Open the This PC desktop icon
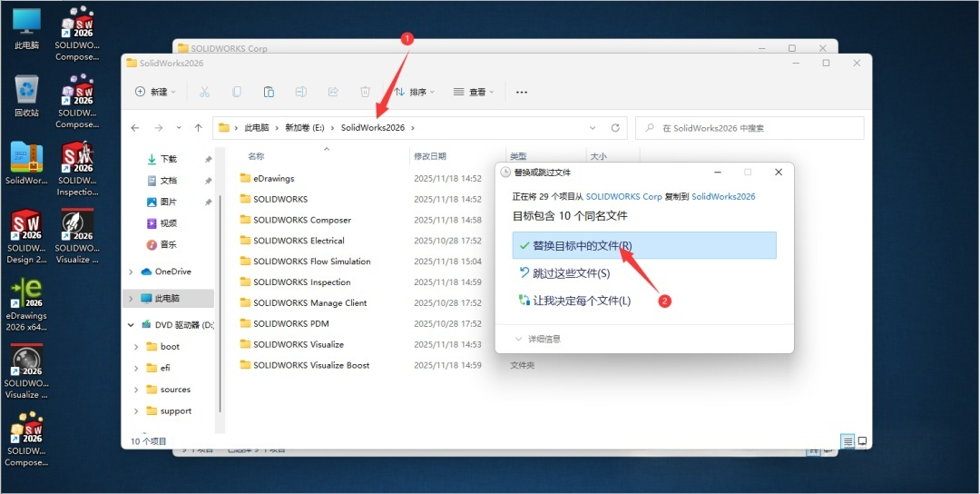The width and height of the screenshot is (980, 494). coord(26,29)
